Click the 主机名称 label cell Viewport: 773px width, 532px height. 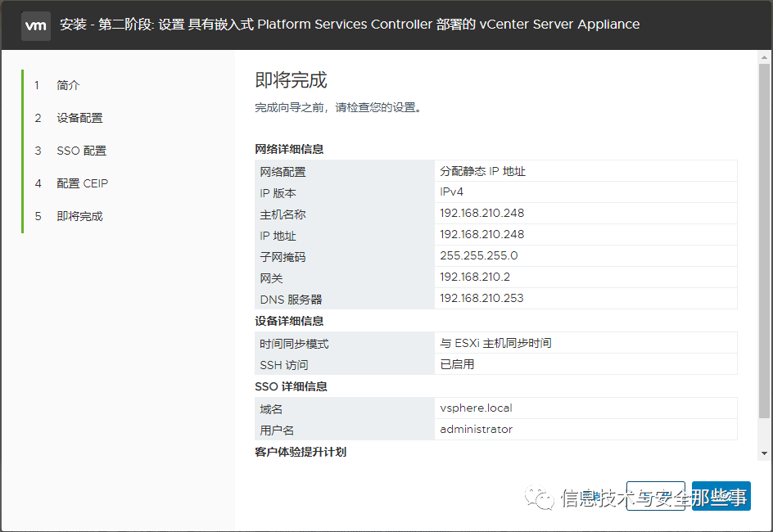click(x=345, y=214)
